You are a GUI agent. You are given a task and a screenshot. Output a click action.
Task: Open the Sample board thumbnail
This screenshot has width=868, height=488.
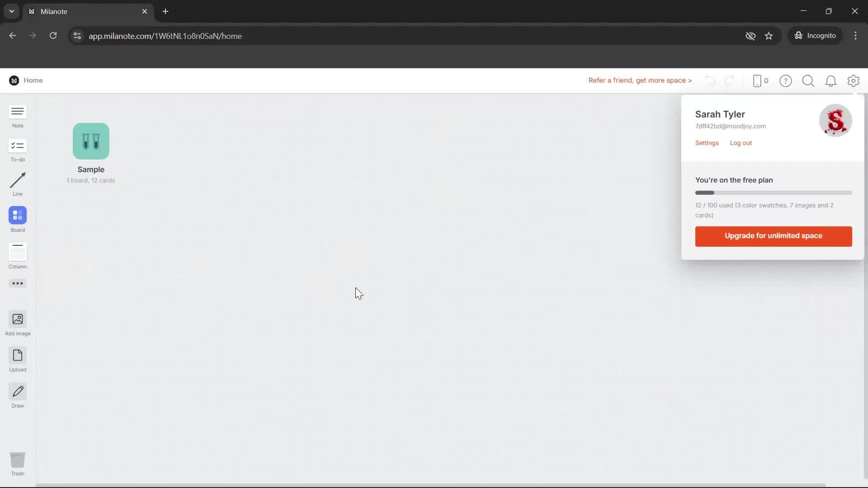pos(90,141)
